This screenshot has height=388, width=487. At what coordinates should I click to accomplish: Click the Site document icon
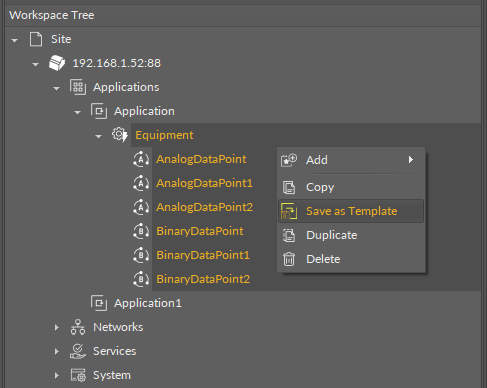(36, 39)
